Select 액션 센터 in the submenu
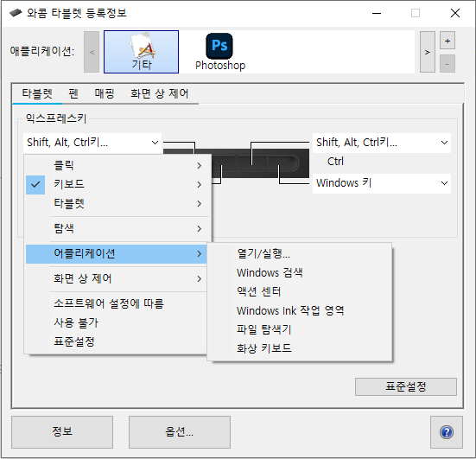Viewport: 476px width, 459px height. [x=299, y=291]
